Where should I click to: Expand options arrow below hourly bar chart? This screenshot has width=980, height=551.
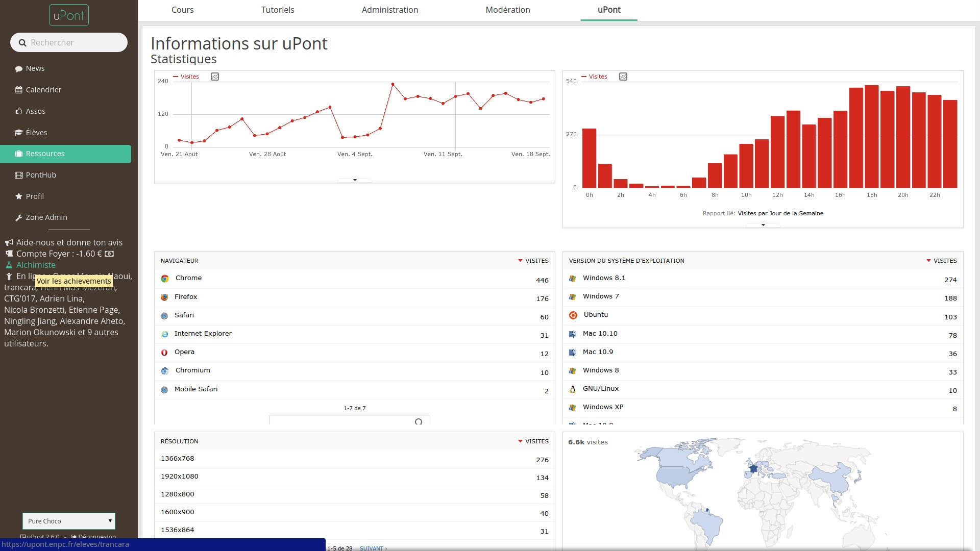763,225
